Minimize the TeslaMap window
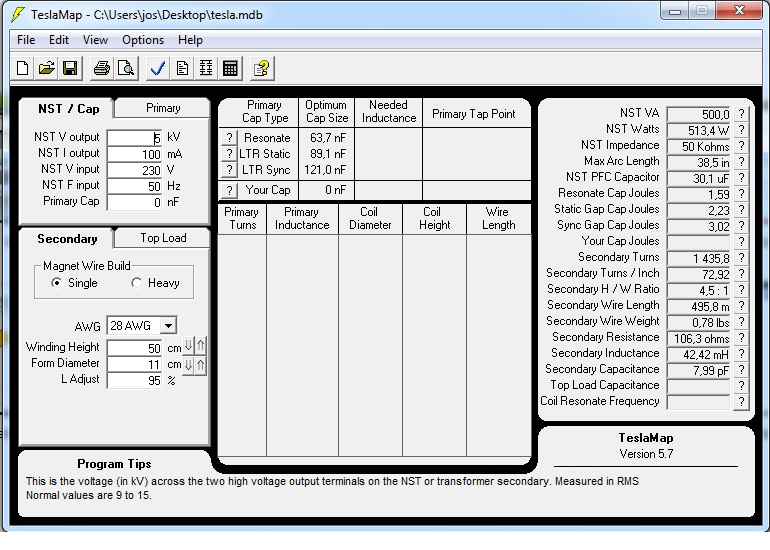 pos(675,11)
